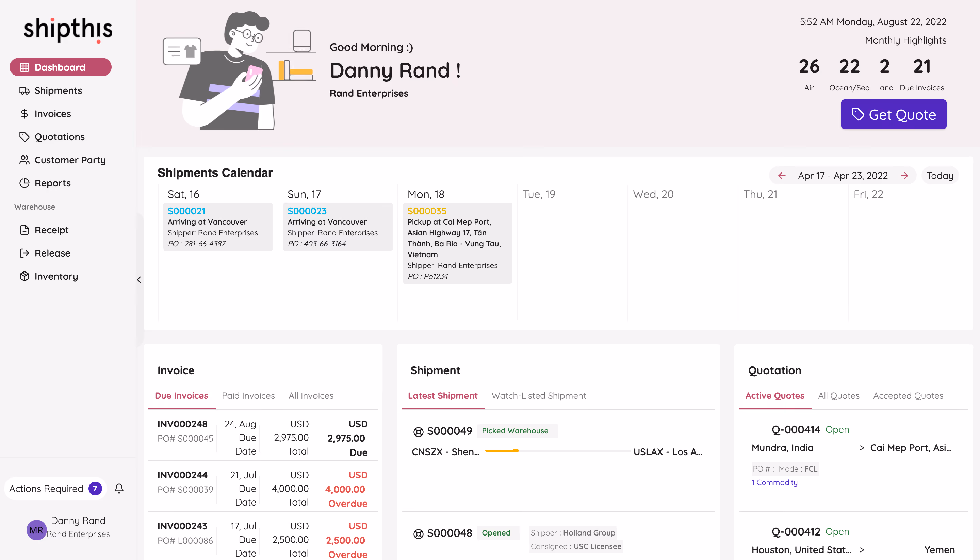Click the S000049 route progress bar
Image resolution: width=980 pixels, height=560 pixels.
point(557,451)
